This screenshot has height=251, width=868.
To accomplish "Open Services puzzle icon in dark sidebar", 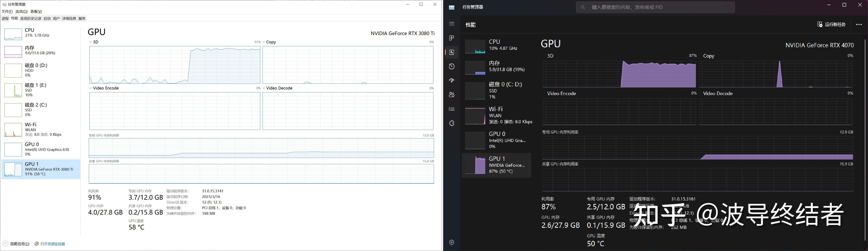I will click(451, 123).
